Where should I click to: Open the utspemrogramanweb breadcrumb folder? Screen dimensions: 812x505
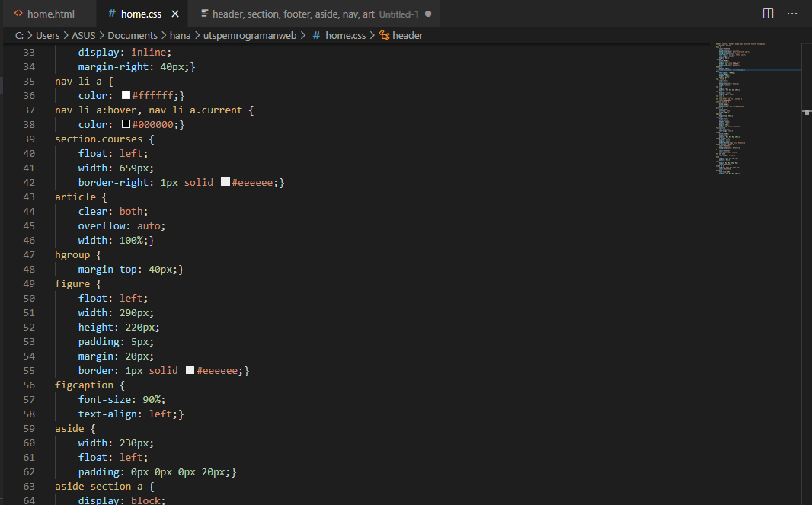[x=250, y=35]
